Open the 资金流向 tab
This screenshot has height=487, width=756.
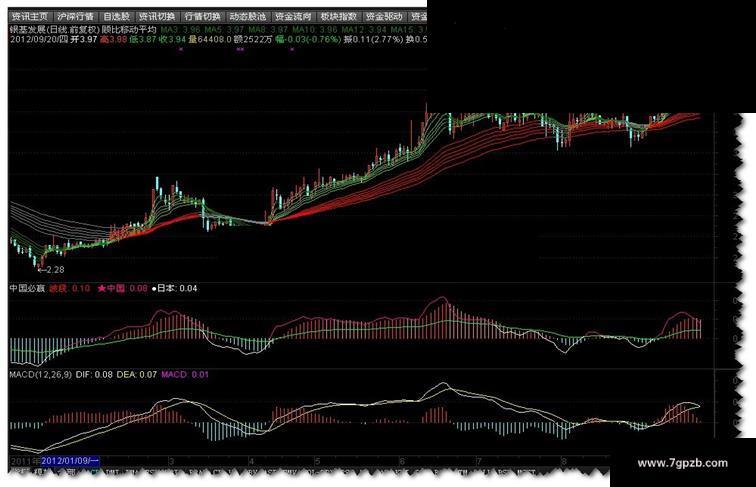click(293, 16)
